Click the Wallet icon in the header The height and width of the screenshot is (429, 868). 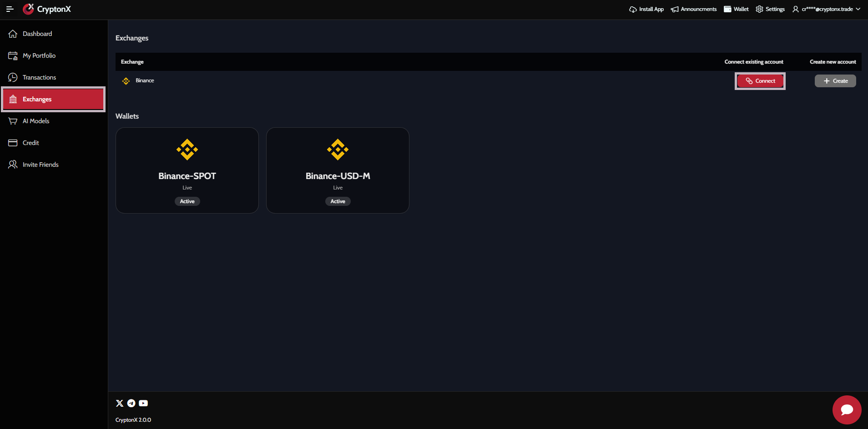click(727, 9)
